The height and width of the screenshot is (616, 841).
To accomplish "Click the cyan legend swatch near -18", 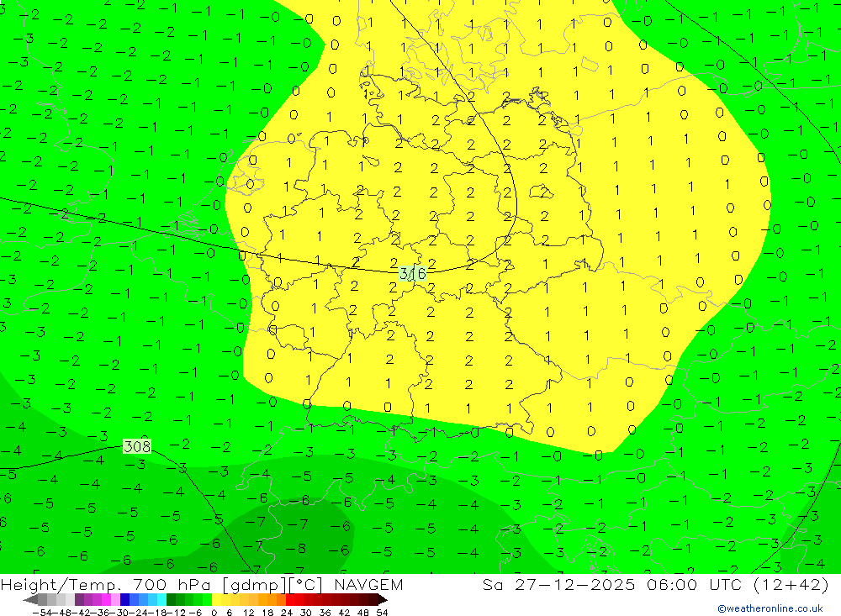I will (161, 599).
